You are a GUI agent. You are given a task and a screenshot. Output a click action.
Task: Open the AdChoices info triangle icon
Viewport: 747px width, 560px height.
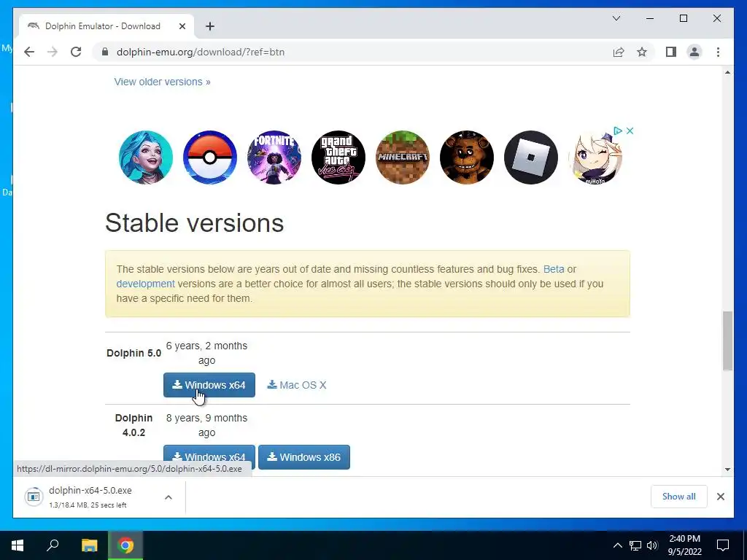coord(618,131)
